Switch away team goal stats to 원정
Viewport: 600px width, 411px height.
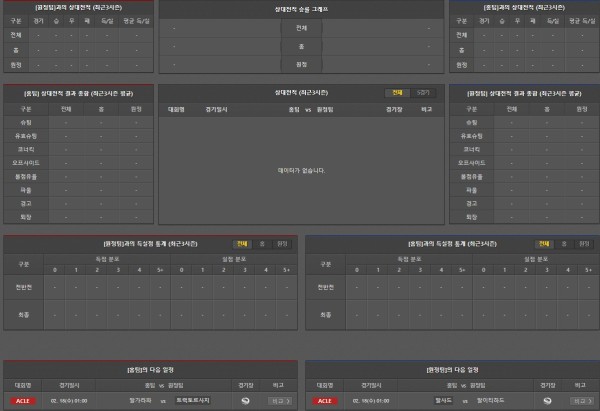[584, 243]
